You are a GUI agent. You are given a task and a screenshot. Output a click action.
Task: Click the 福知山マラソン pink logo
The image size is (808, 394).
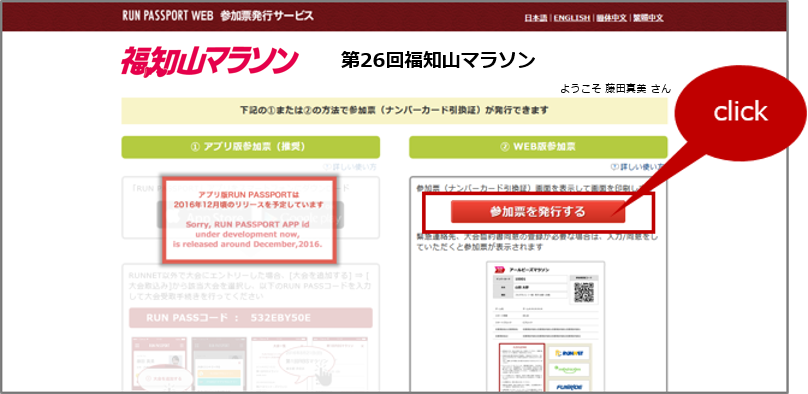tap(209, 61)
